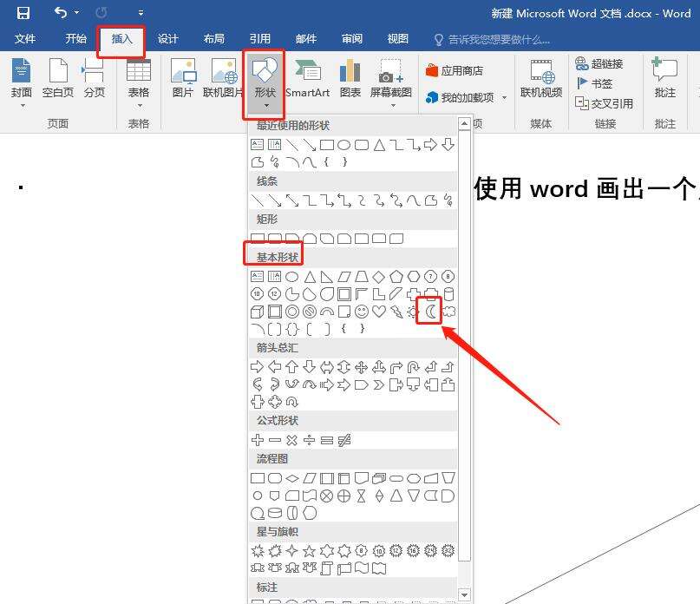
Task: Add a comment with 批注 button
Action: pos(665,78)
